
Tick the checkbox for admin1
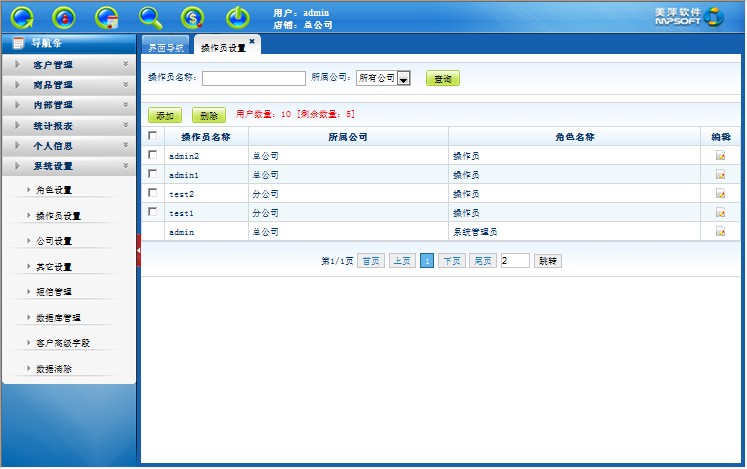[152, 174]
